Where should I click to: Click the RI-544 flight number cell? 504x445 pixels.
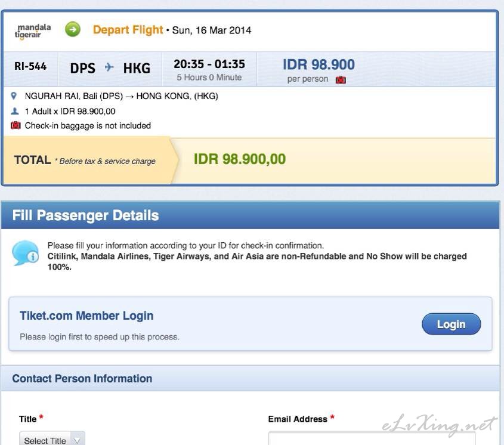[x=30, y=66]
